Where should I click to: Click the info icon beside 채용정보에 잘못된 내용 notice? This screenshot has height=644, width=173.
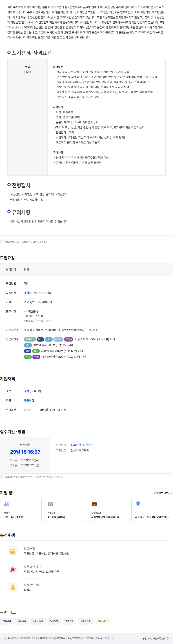click(x=2, y=242)
